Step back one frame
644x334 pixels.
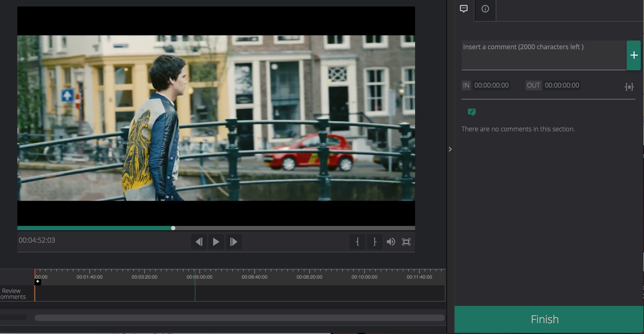point(199,242)
